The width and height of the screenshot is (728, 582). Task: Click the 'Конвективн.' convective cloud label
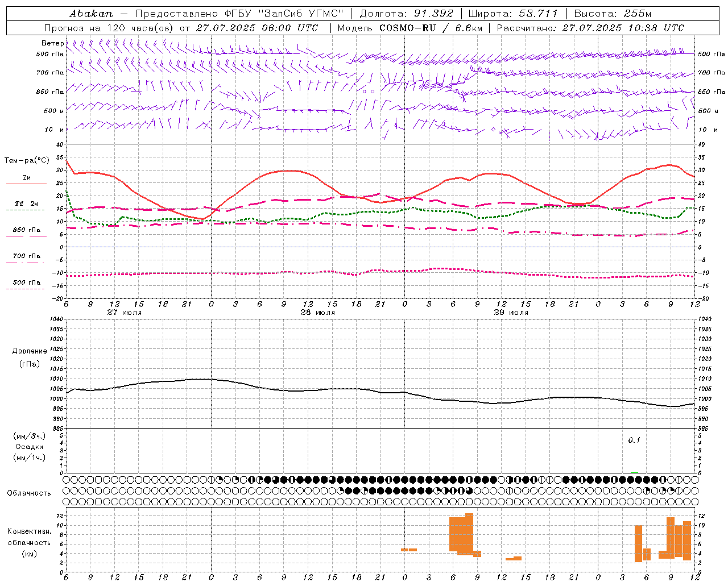[x=30, y=531]
